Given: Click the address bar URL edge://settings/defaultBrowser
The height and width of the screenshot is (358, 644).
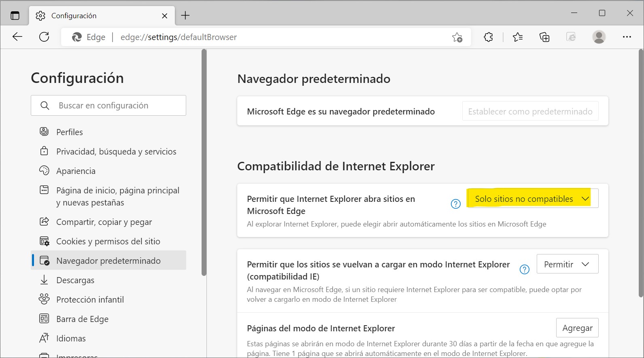Looking at the screenshot, I should coord(179,37).
